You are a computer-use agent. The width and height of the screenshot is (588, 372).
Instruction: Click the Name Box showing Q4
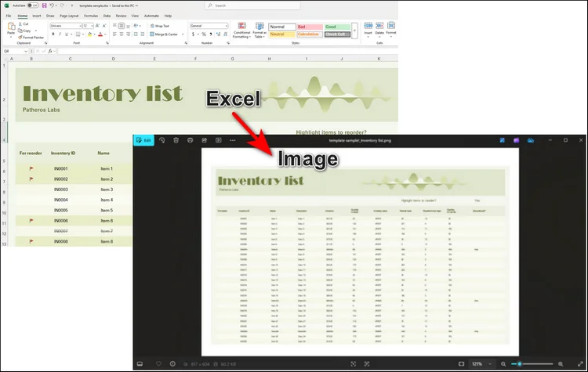[16, 51]
